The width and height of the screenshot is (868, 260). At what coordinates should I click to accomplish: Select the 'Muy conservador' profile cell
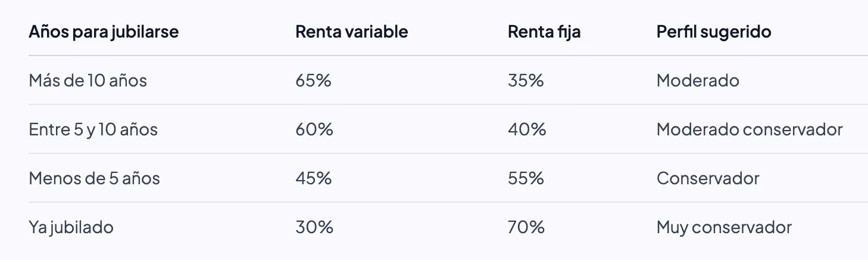[x=724, y=227]
